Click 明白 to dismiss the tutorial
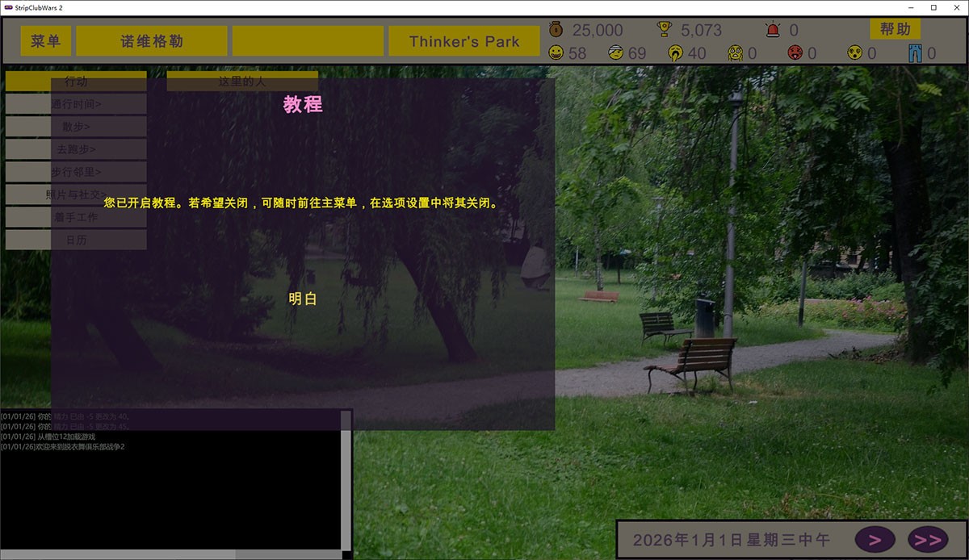Image resolution: width=969 pixels, height=560 pixels. pos(303,299)
